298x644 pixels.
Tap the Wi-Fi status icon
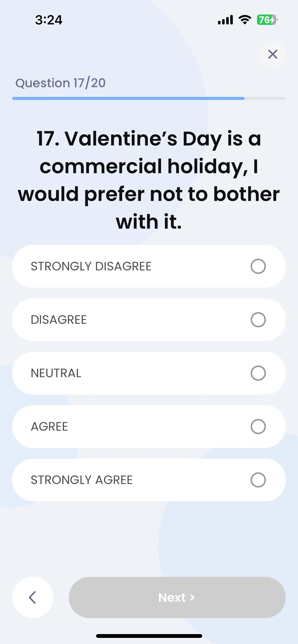pos(245,20)
